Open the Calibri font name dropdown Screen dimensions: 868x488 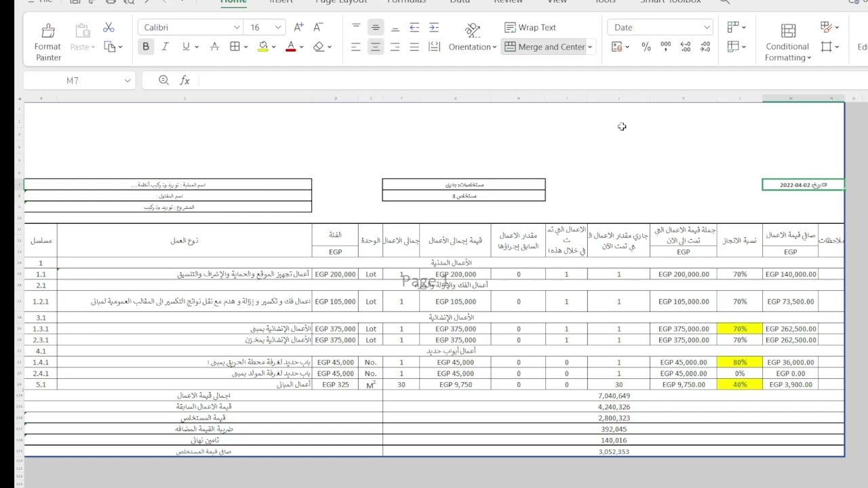237,27
